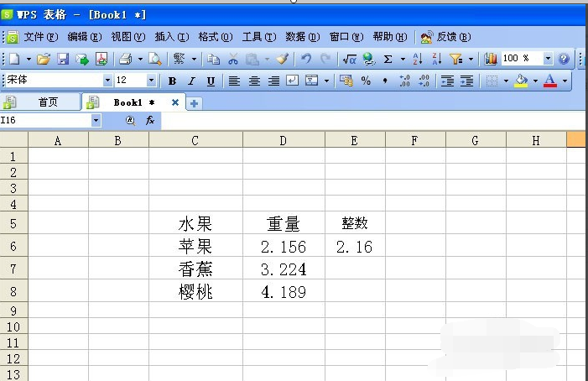Apply filter funnel icon

pos(456,59)
